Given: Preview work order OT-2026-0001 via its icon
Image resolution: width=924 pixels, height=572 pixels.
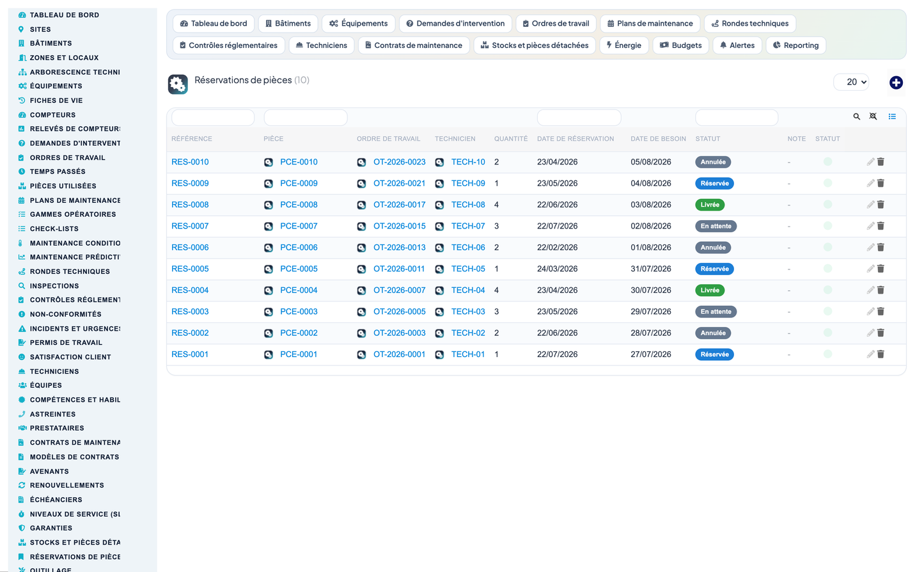Looking at the screenshot, I should coord(361,354).
